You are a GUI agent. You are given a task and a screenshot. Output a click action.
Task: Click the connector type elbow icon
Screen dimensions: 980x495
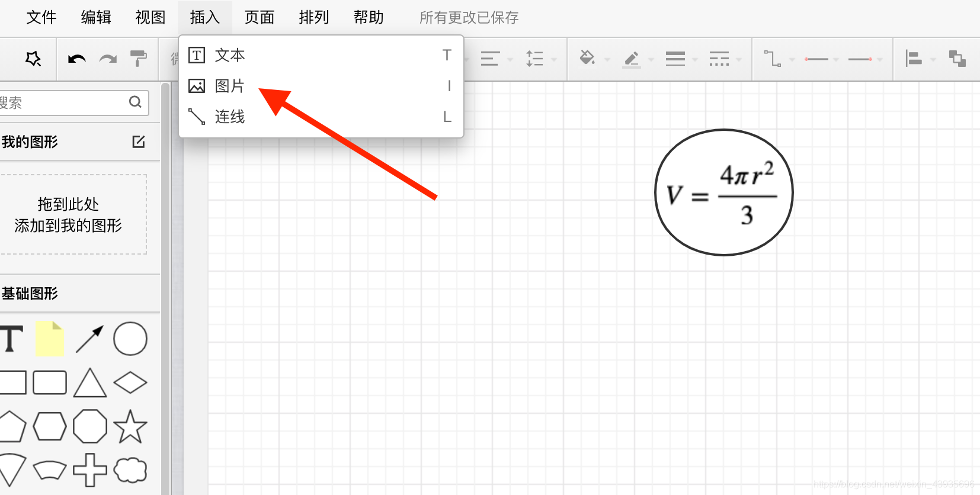(773, 59)
